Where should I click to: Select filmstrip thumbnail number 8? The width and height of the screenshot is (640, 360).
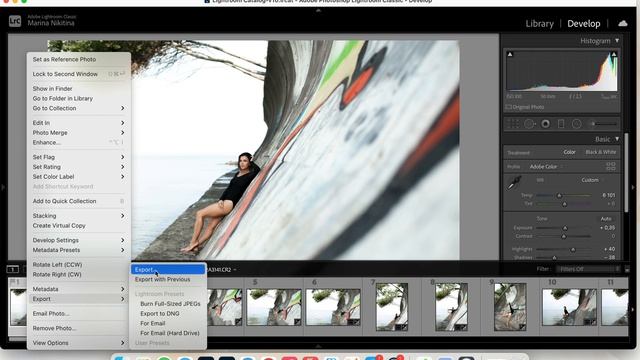(x=451, y=307)
